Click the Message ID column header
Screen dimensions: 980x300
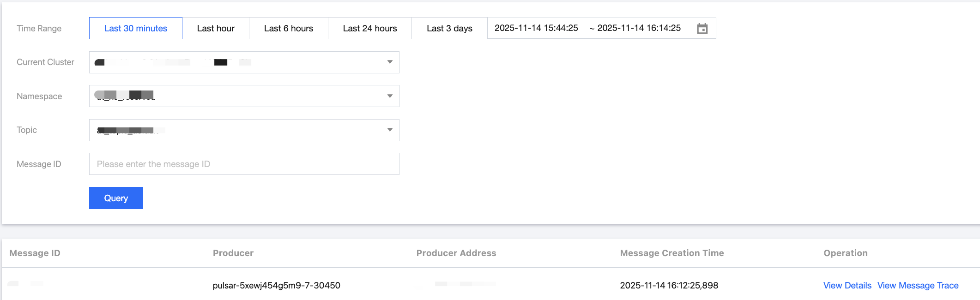[x=35, y=253]
